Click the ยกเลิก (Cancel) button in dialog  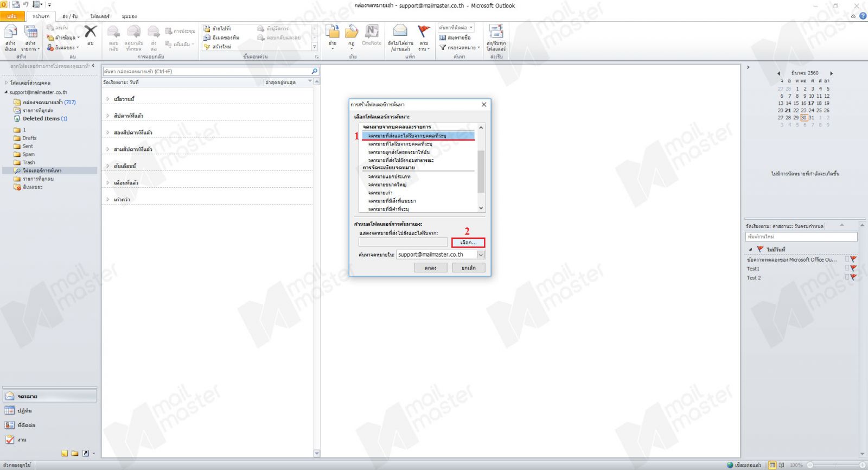click(468, 268)
